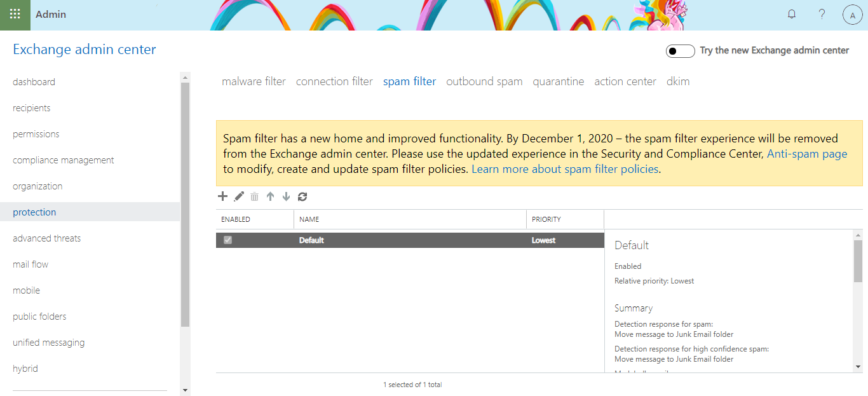This screenshot has height=396, width=868.
Task: Click the Admin header label
Action: click(51, 14)
